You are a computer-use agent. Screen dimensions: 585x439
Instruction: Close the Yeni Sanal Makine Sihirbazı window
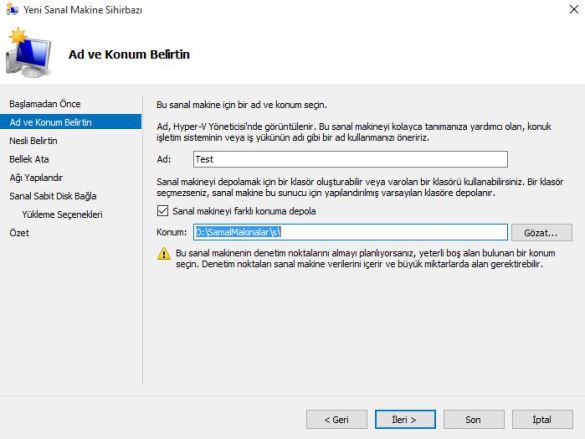(574, 9)
